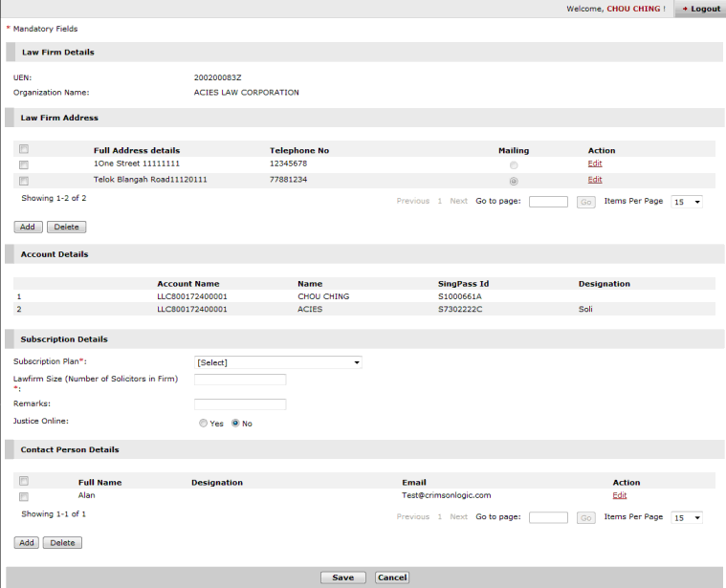Screen dimensions: 726x588
Task: Focus the Remarks text field
Action: tap(240, 404)
